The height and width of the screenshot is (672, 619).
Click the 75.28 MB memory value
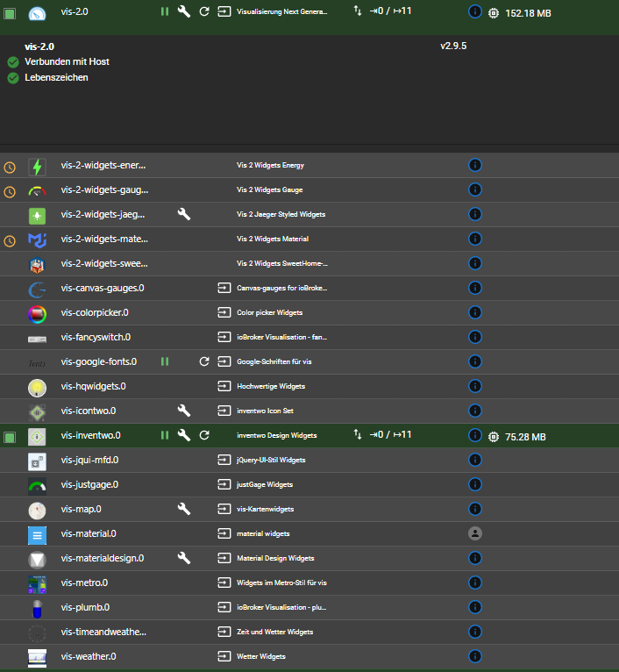525,437
